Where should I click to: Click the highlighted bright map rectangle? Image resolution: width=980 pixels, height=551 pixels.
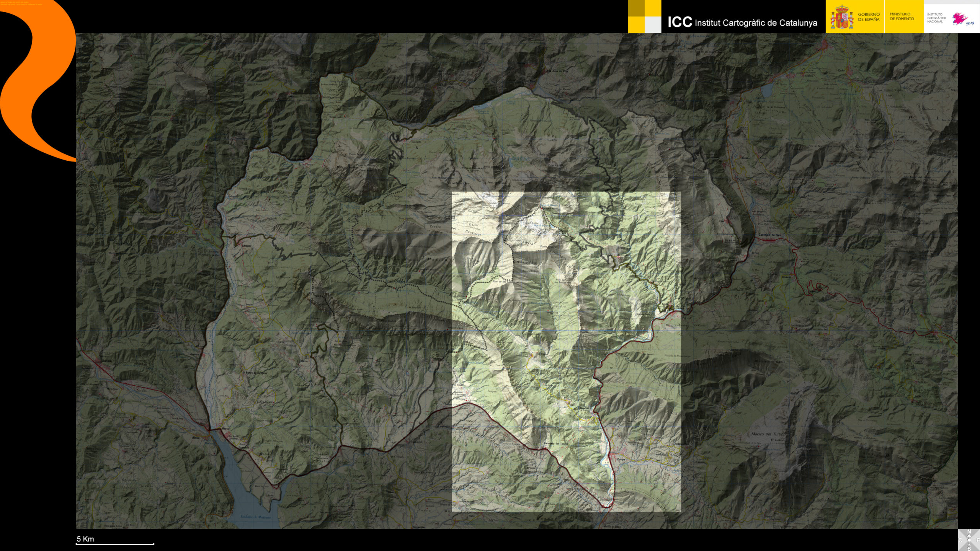[x=566, y=351]
